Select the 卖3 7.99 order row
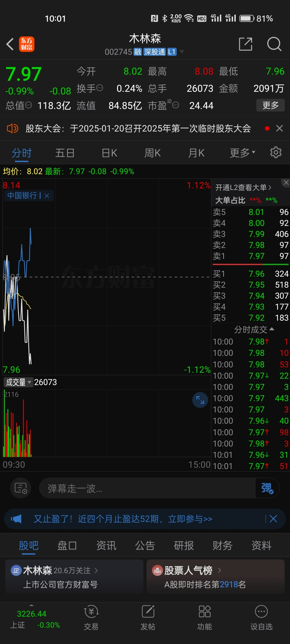This screenshot has width=290, height=644. point(251,234)
